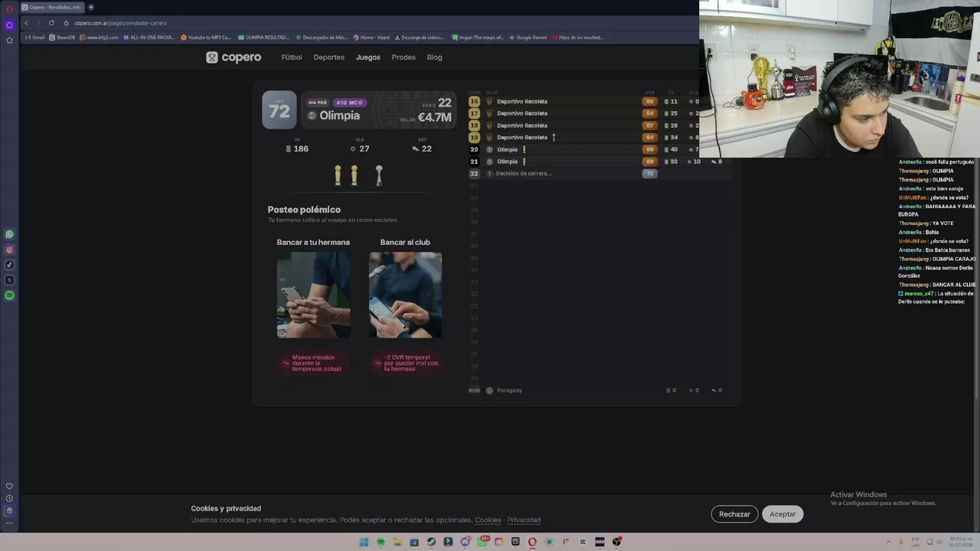Click the Aceptar cookies button
Image resolution: width=980 pixels, height=551 pixels.
tap(782, 514)
